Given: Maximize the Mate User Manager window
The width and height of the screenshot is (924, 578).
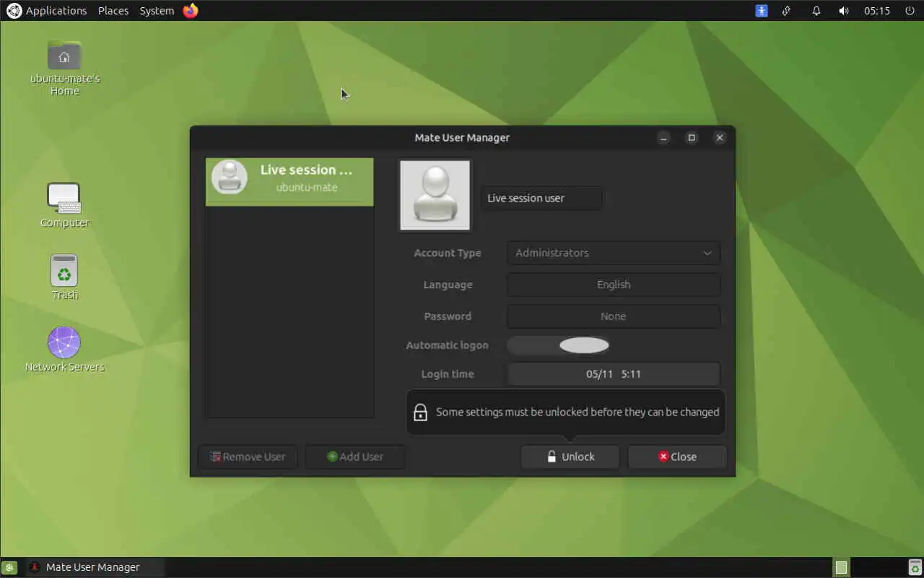Looking at the screenshot, I should coord(692,137).
